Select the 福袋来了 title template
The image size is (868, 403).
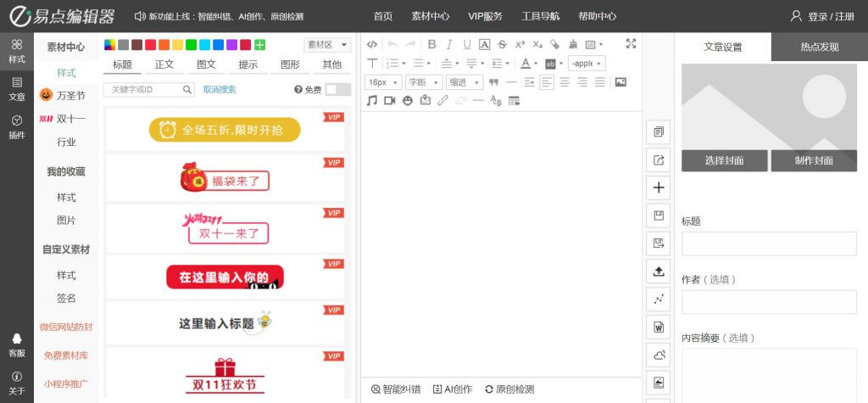(x=224, y=177)
